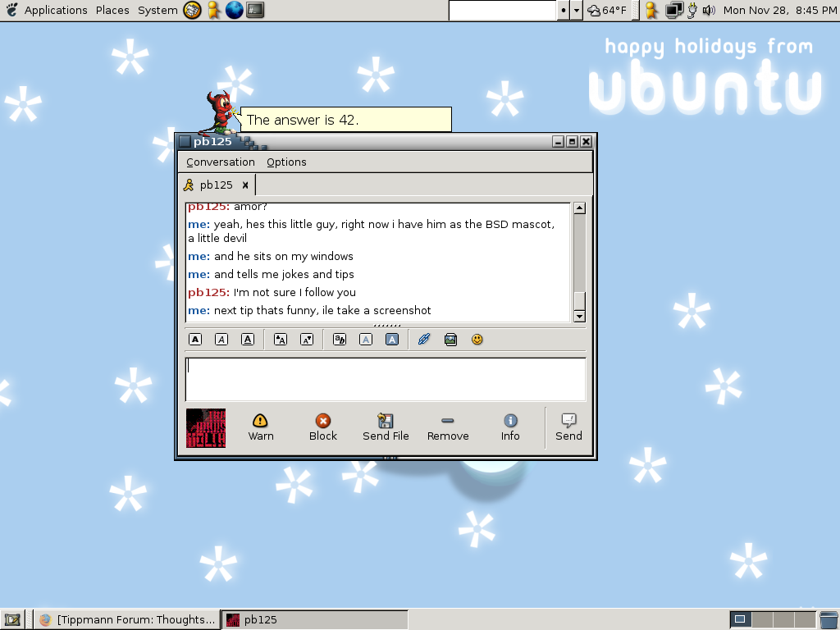
Task: Toggle underline text formatting
Action: (248, 340)
